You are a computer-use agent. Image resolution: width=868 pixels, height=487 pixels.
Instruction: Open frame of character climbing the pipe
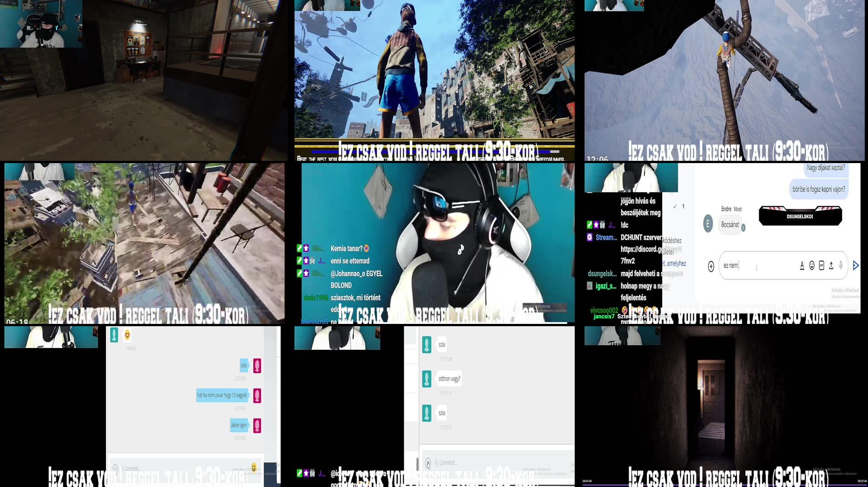coord(724,80)
